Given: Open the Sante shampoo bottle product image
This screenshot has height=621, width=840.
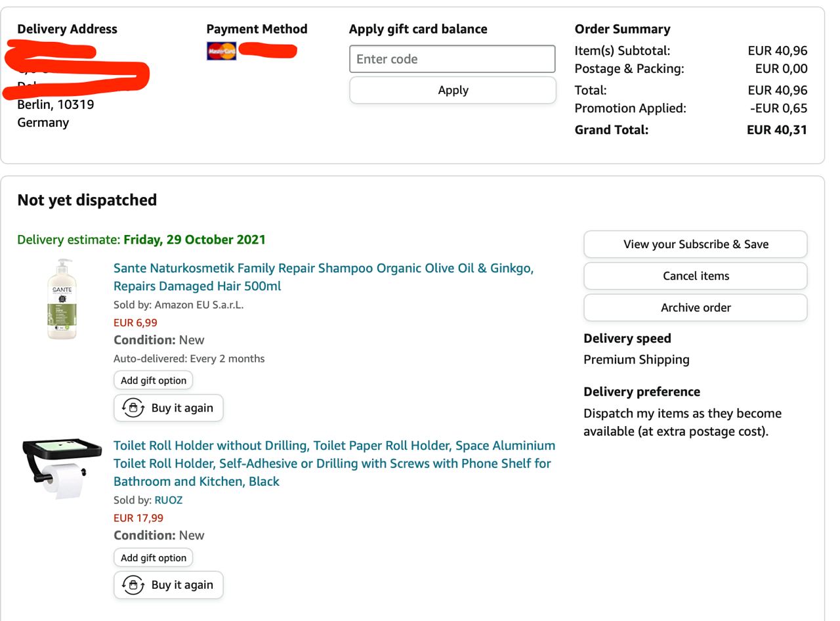Looking at the screenshot, I should tap(62, 299).
